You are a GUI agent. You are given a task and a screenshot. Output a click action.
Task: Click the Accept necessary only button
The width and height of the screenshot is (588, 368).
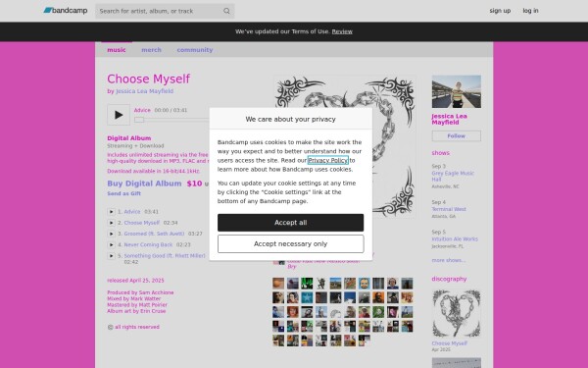(290, 244)
